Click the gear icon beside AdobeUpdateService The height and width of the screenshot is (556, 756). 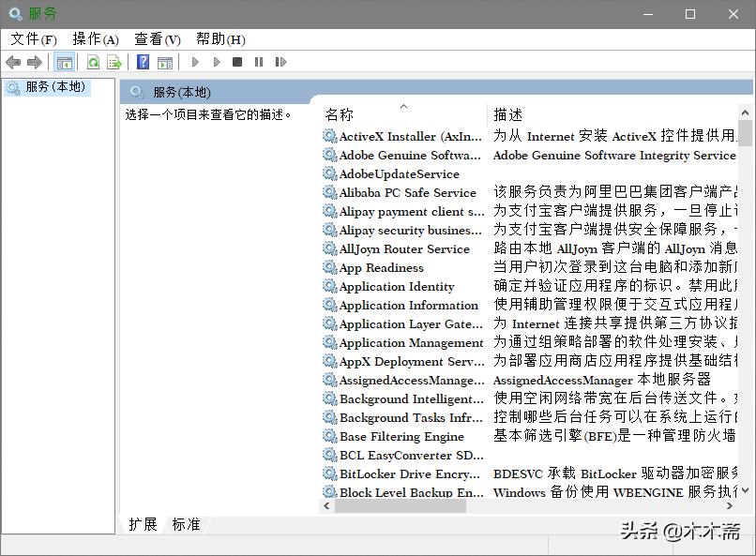pyautogui.click(x=330, y=173)
